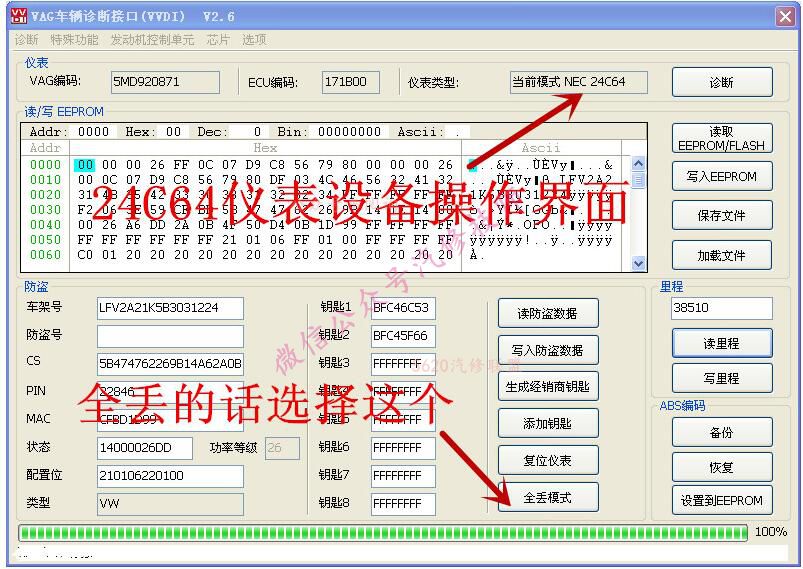Viewport: 803px width, 569px height.
Task: Click 写里程 button
Action: pyautogui.click(x=722, y=378)
